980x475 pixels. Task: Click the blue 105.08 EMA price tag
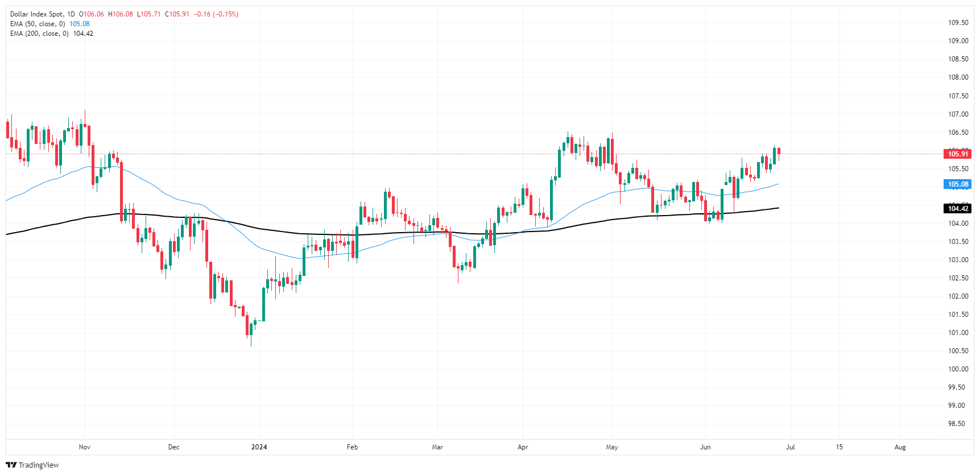[x=958, y=184]
